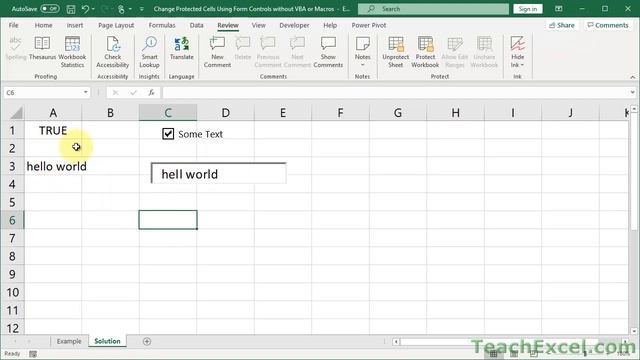Select column D header
The image size is (640, 360).
[225, 113]
